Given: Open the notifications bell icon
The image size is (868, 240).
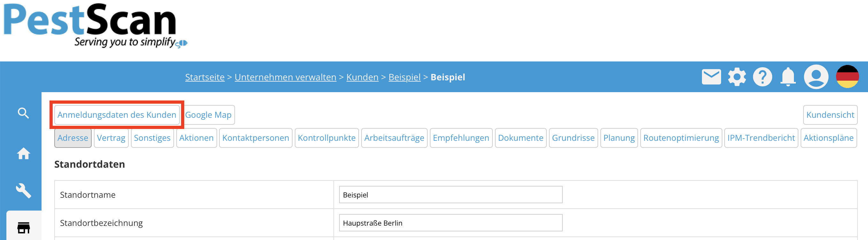Looking at the screenshot, I should pos(788,76).
